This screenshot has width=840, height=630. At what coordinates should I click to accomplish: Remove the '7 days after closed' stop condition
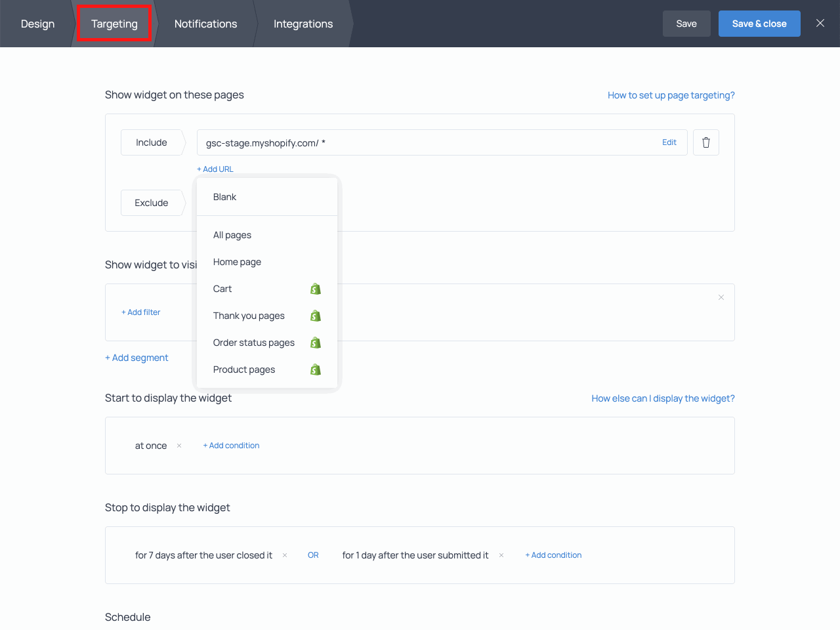click(284, 555)
